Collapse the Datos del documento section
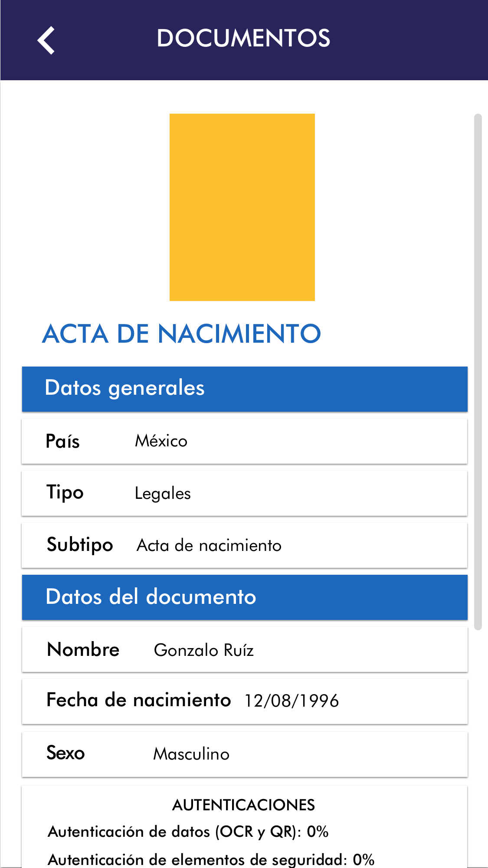This screenshot has width=488, height=868. (245, 597)
